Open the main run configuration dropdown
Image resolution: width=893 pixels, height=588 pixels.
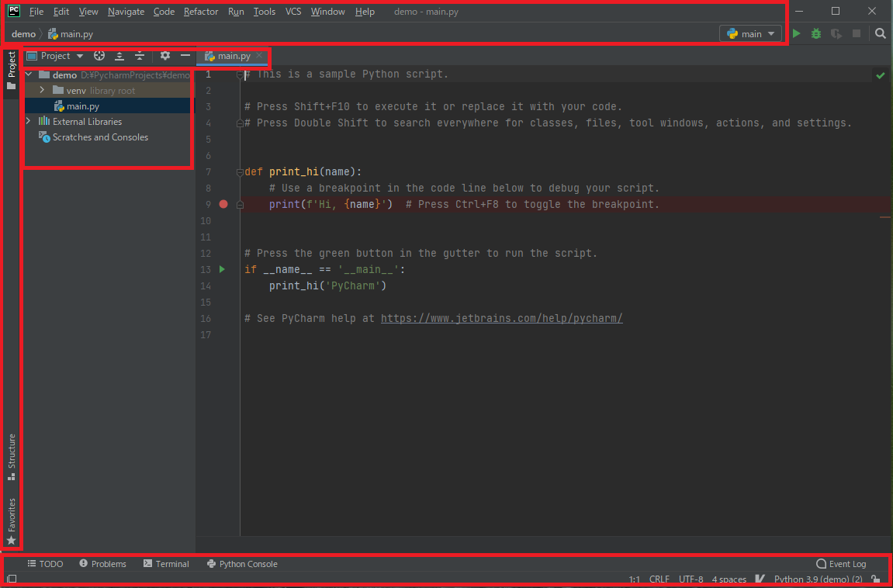(750, 34)
